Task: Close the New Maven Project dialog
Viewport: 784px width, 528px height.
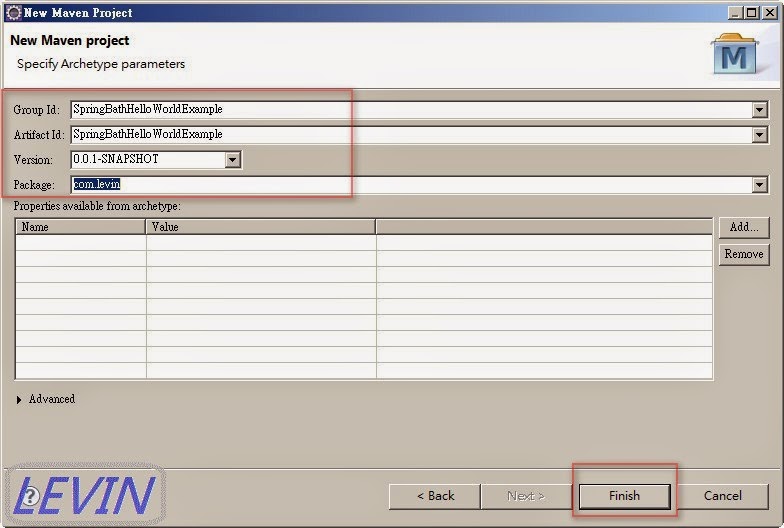Action: pyautogui.click(x=770, y=13)
